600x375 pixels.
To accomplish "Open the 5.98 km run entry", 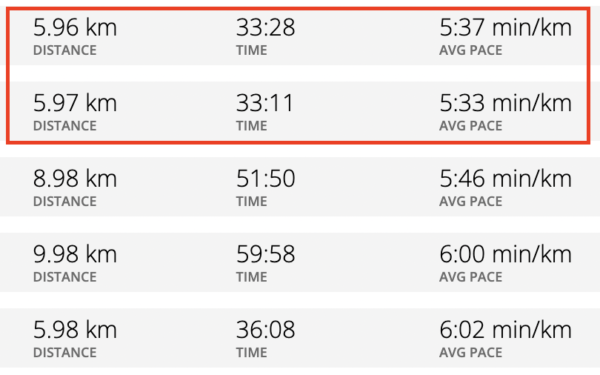I will click(300, 338).
